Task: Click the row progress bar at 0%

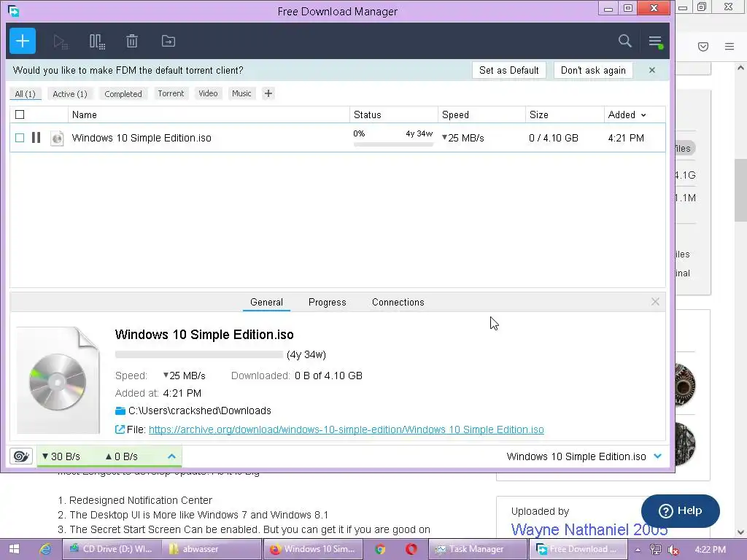Action: [x=393, y=144]
